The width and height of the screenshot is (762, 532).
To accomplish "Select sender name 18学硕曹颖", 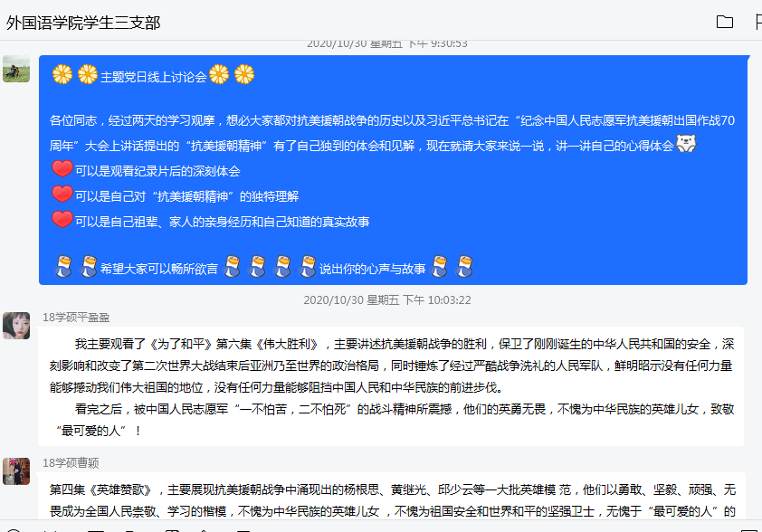I will [71, 462].
